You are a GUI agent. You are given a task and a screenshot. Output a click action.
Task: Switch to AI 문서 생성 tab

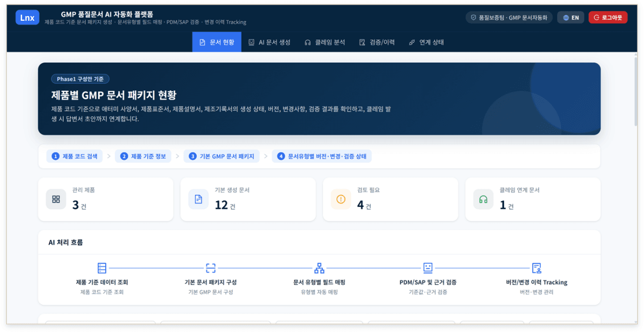pyautogui.click(x=270, y=42)
